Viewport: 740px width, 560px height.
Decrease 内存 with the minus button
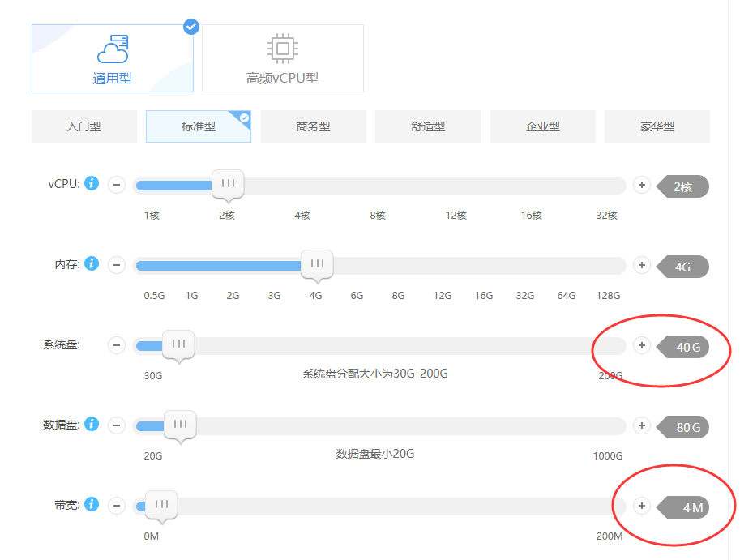[x=117, y=265]
